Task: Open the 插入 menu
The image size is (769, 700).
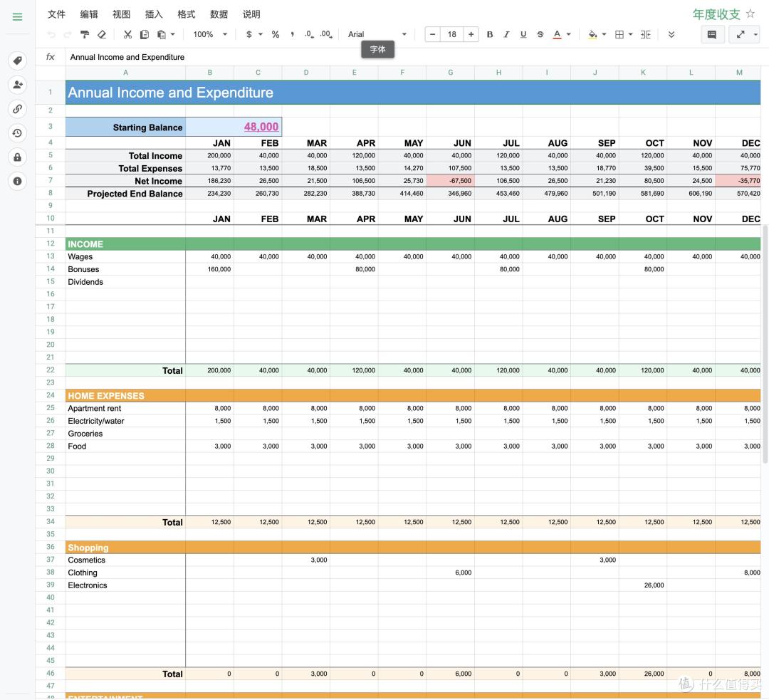Action: tap(154, 14)
